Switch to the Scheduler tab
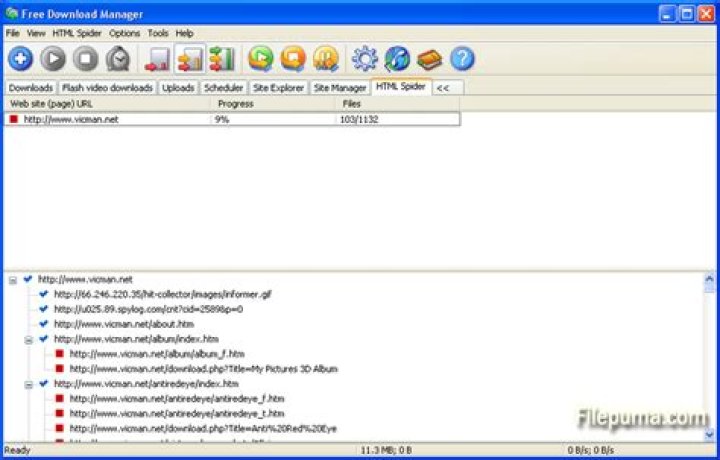Viewport: 720px width, 460px height. tap(224, 88)
